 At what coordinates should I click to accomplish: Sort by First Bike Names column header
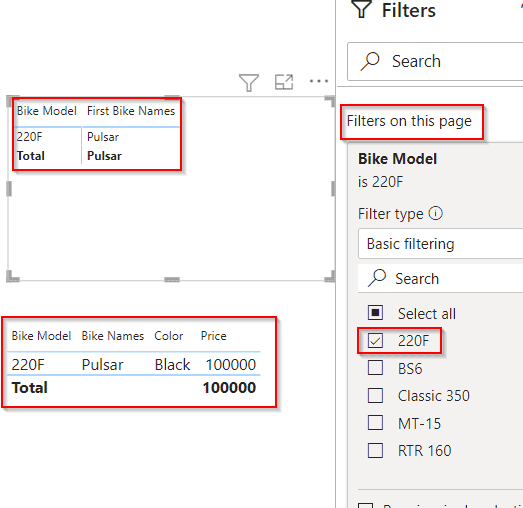tap(131, 111)
